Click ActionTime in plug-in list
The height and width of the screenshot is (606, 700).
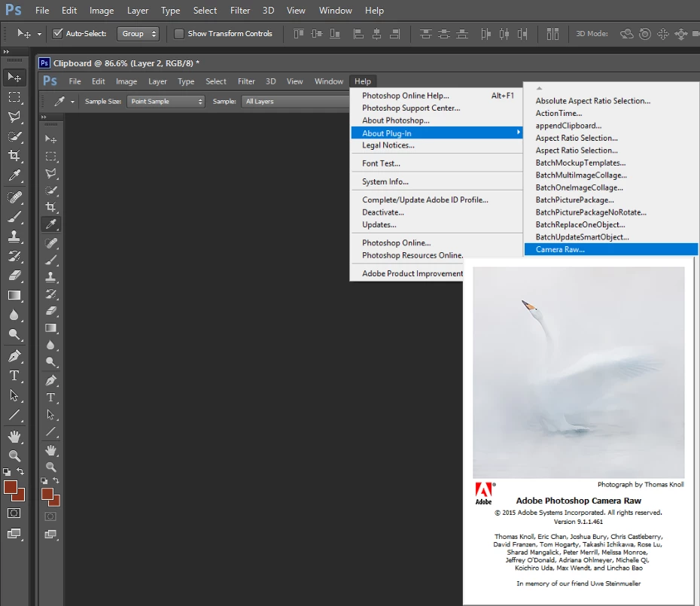pyautogui.click(x=610, y=114)
